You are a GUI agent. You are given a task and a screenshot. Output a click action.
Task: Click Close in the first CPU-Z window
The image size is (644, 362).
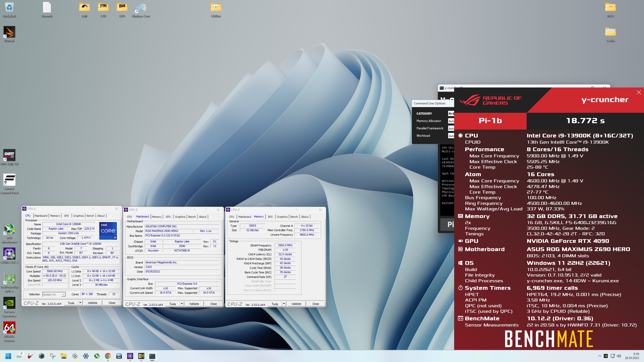coord(112,303)
